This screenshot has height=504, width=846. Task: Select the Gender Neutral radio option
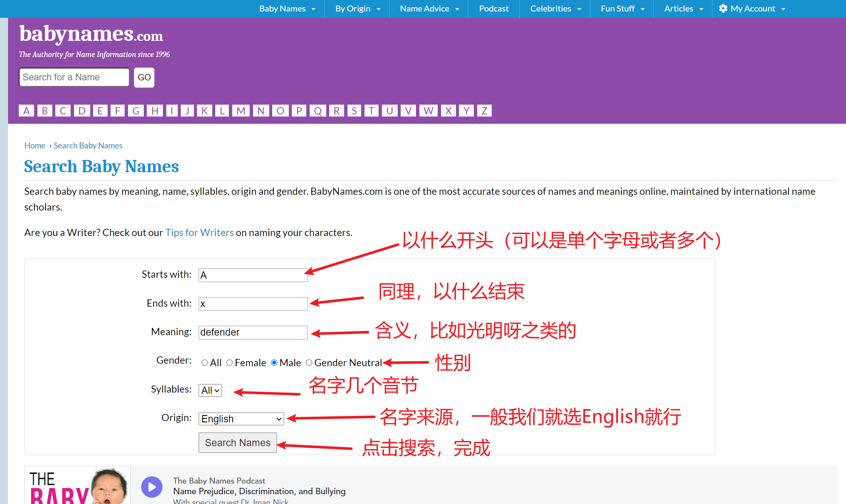click(309, 363)
